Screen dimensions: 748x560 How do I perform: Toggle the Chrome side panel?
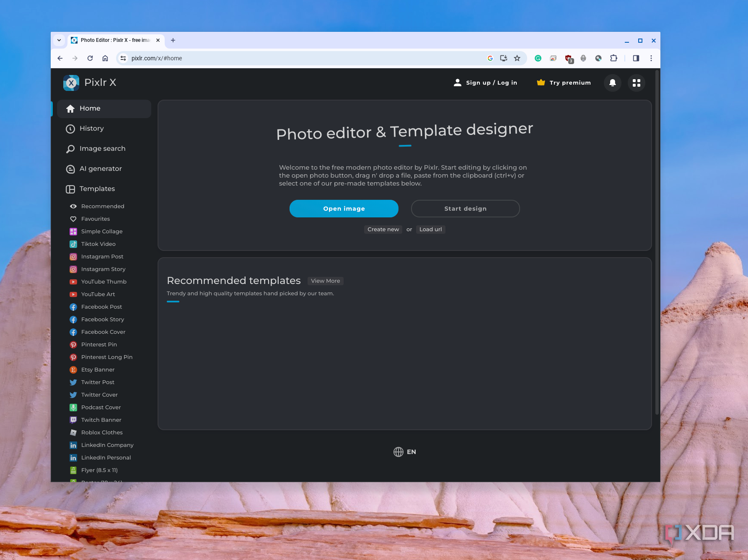tap(636, 58)
